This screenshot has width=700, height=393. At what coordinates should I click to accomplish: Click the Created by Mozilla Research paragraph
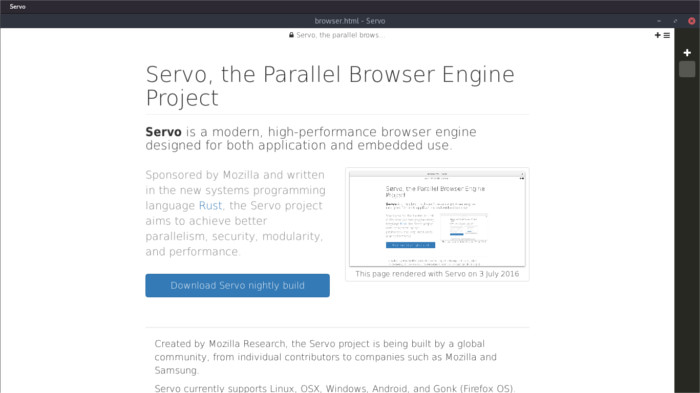pyautogui.click(x=325, y=357)
